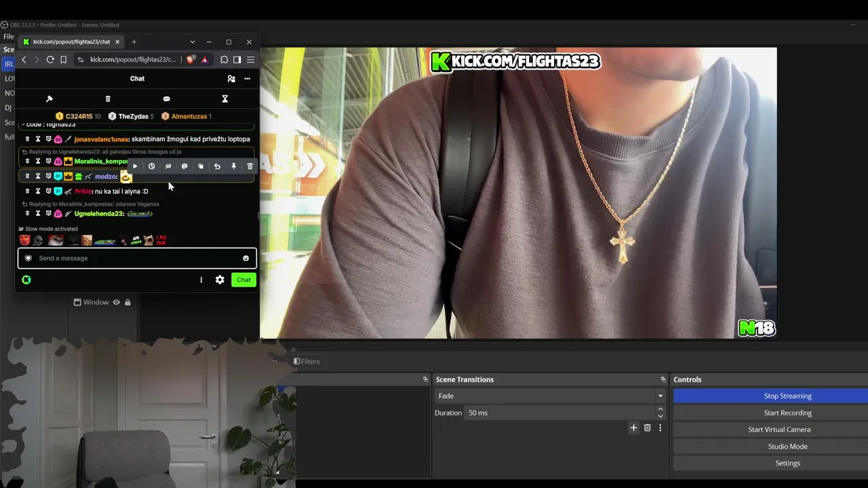
Task: Open the File menu in OBS
Action: pos(8,37)
